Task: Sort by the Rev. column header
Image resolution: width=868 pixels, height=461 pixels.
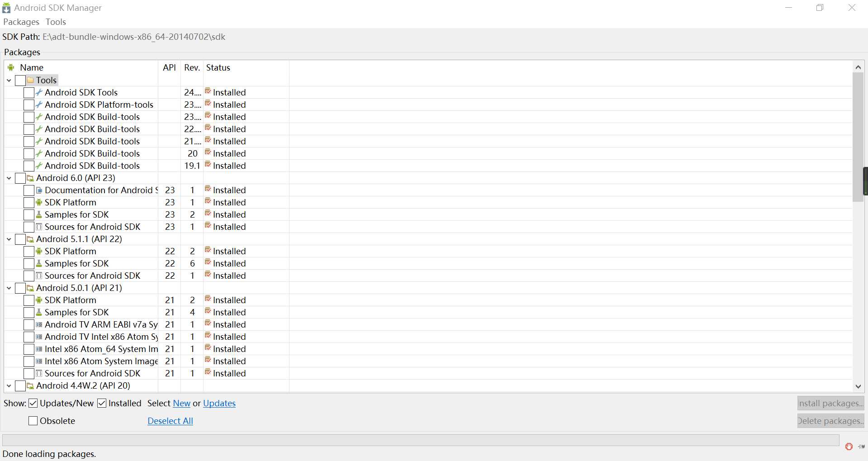Action: pyautogui.click(x=192, y=67)
